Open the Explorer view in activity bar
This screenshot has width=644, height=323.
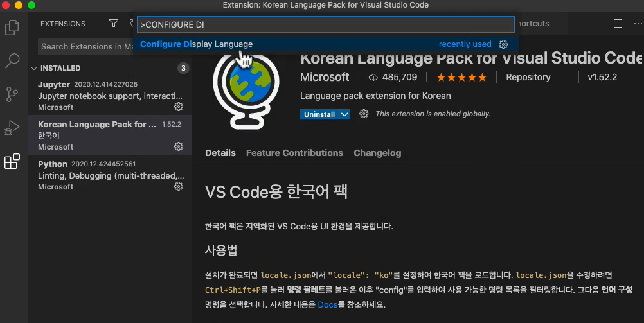pos(12,28)
